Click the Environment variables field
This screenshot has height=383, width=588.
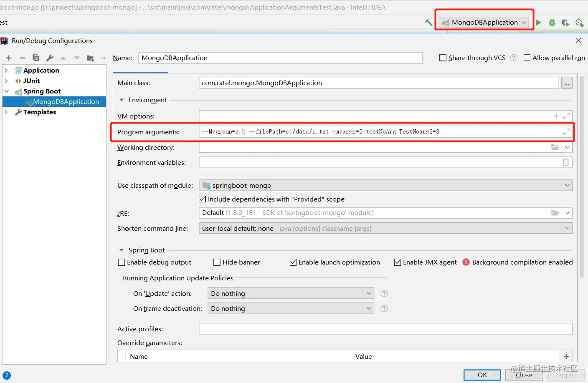[x=385, y=162]
